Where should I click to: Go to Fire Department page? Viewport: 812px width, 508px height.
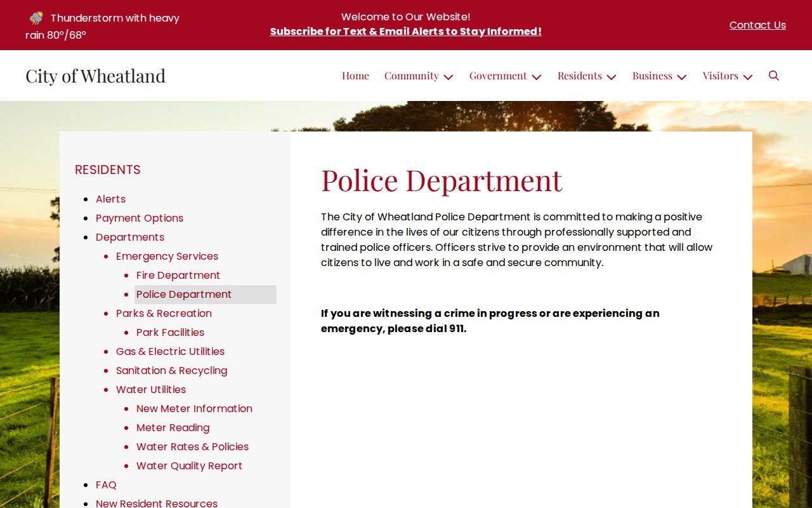pos(178,275)
